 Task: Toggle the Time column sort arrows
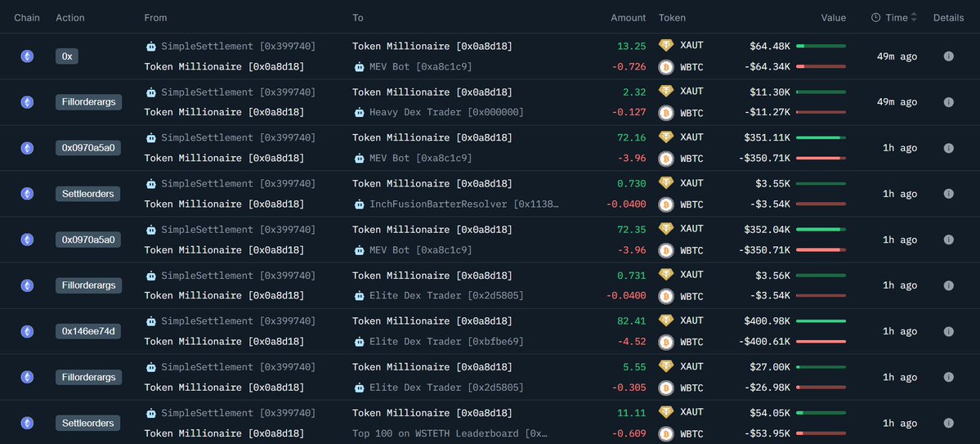coord(914,17)
